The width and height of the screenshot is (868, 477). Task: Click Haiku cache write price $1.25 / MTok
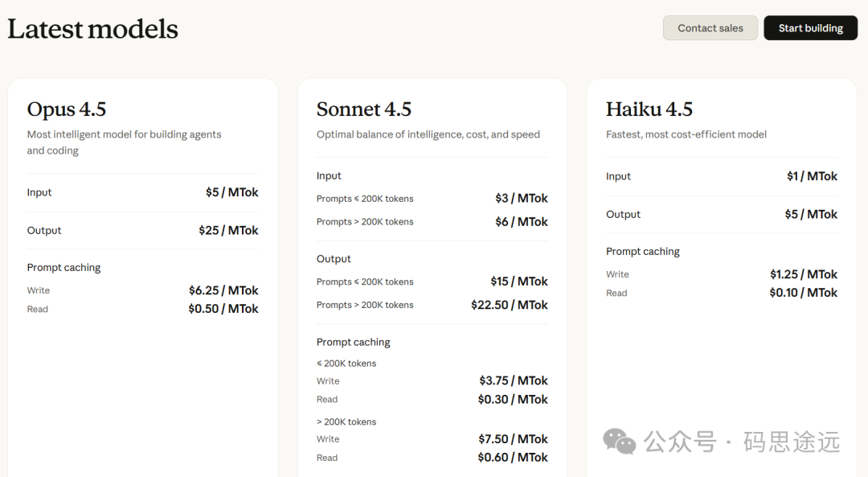tap(804, 274)
